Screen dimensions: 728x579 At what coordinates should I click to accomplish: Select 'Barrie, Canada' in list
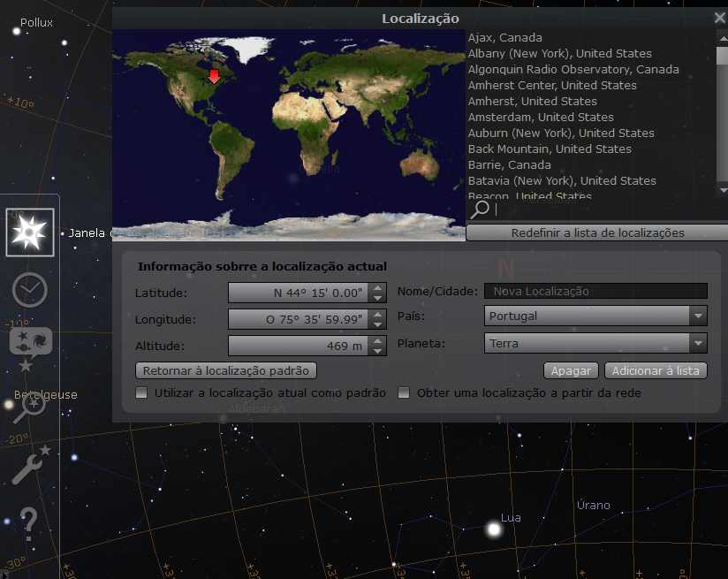tap(510, 164)
